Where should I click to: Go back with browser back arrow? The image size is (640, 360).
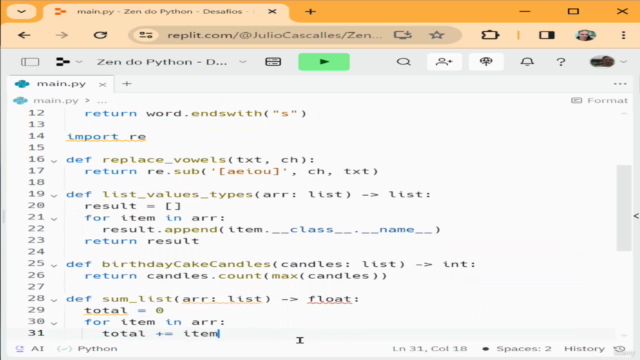click(x=24, y=35)
